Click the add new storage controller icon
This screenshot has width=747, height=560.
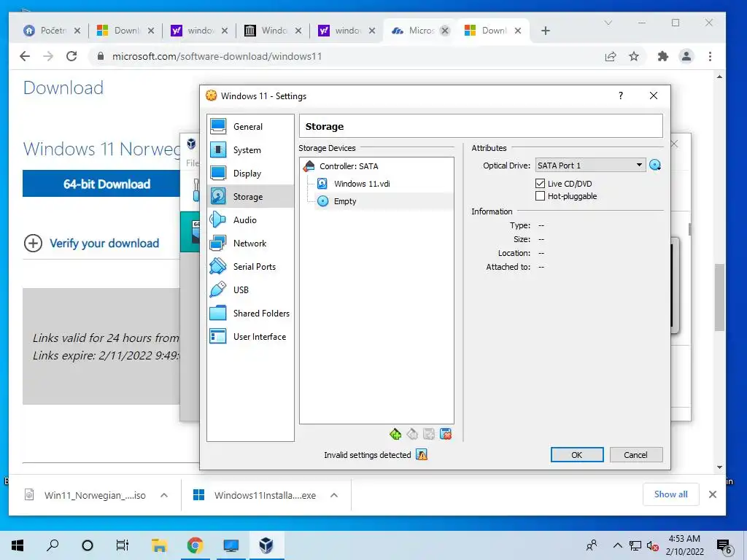(x=395, y=434)
